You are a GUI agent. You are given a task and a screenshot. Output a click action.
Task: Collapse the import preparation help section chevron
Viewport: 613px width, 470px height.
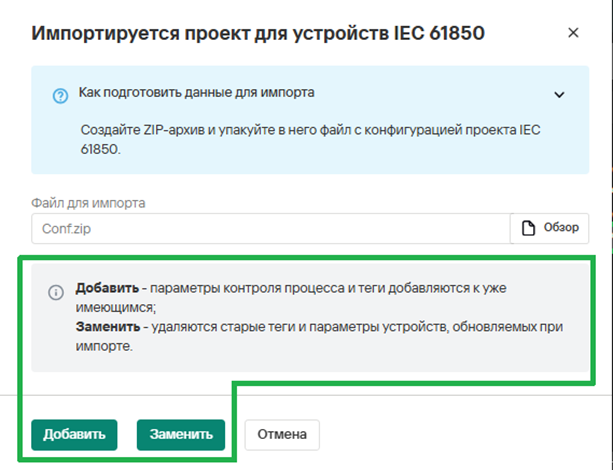tap(559, 95)
